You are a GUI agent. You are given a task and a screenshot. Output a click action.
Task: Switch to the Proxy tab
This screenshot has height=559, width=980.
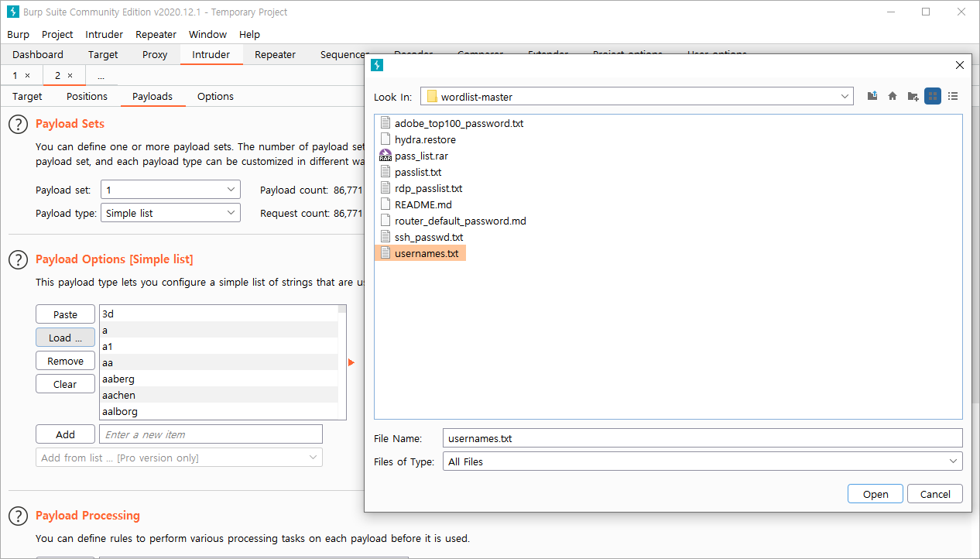point(155,54)
